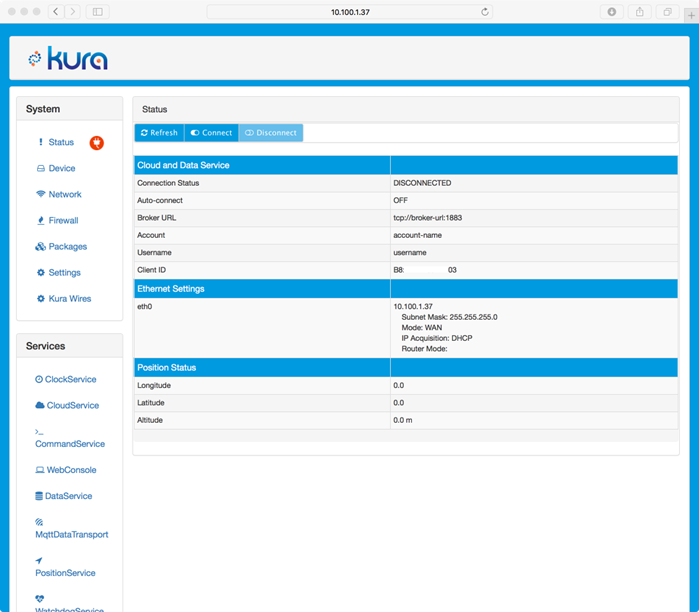
Task: Click the Cloud and Data Service header
Action: [183, 165]
